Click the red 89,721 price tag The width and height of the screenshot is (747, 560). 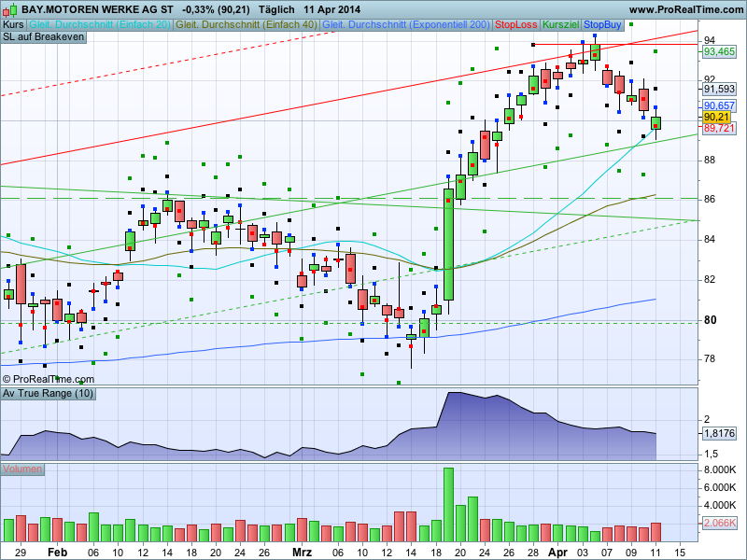point(719,128)
